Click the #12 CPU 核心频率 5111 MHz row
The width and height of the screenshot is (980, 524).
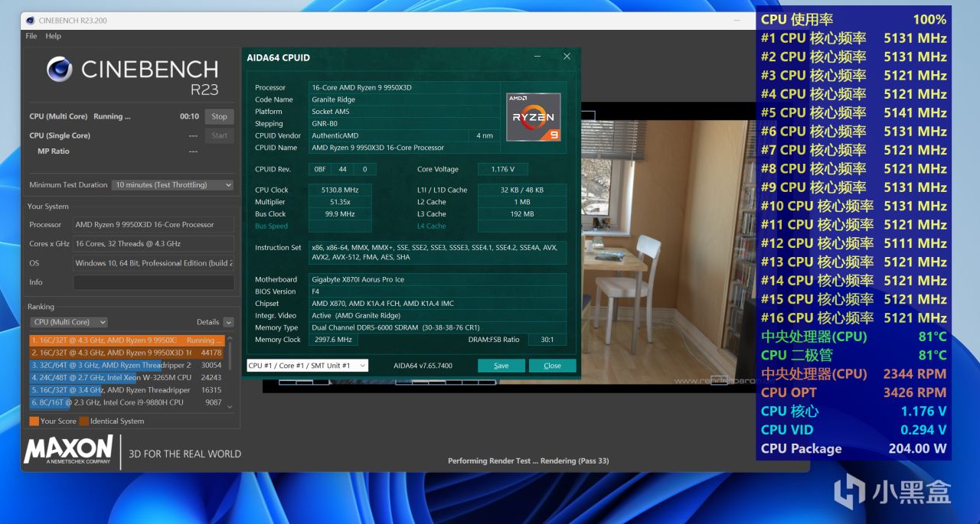pyautogui.click(x=854, y=243)
